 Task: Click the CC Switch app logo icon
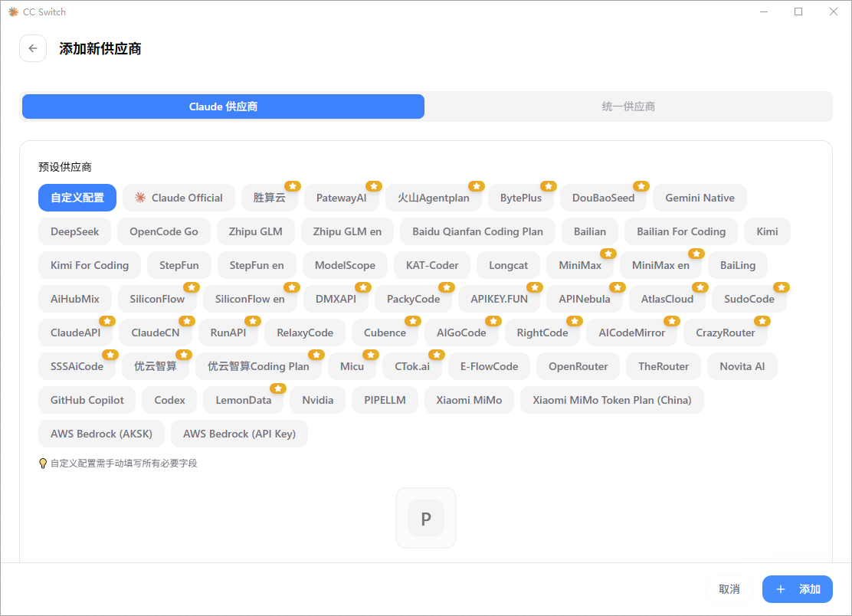(13, 11)
